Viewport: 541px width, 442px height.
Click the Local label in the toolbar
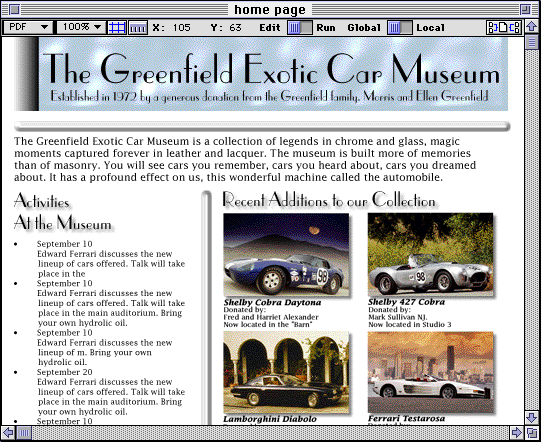430,28
